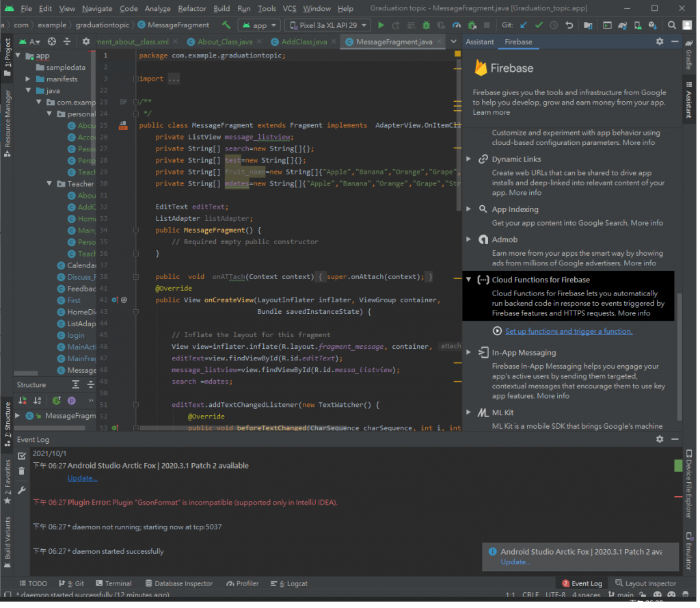Click the Git update project arrow
This screenshot has width=700, height=608.
522,25
